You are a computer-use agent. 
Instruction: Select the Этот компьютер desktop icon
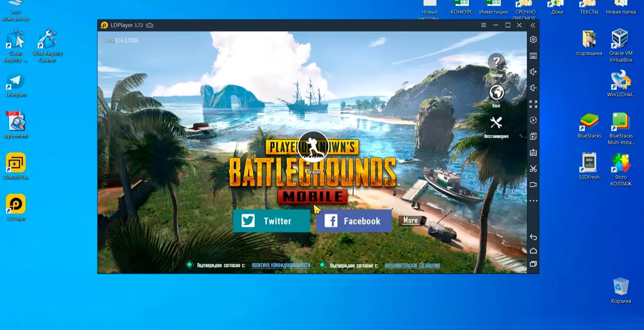[x=16, y=11]
